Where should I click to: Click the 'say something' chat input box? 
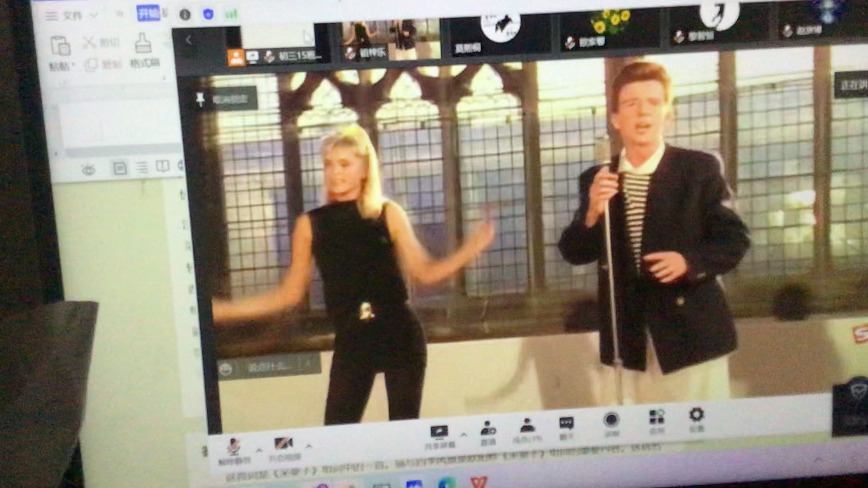[269, 367]
